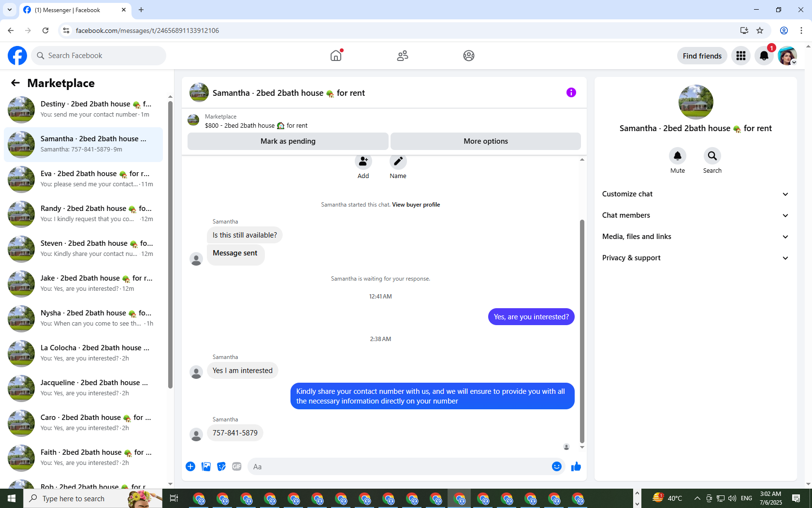Expand Chat members section

pyautogui.click(x=696, y=215)
